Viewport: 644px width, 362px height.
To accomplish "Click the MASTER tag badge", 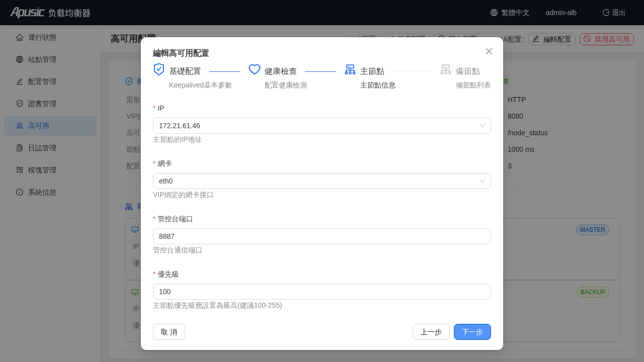I will [593, 230].
